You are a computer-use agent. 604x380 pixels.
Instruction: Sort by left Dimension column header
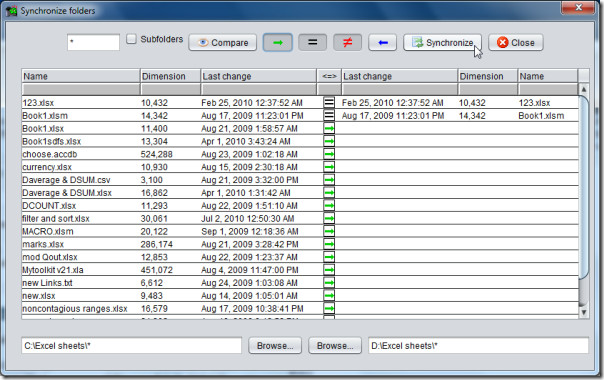(170, 76)
